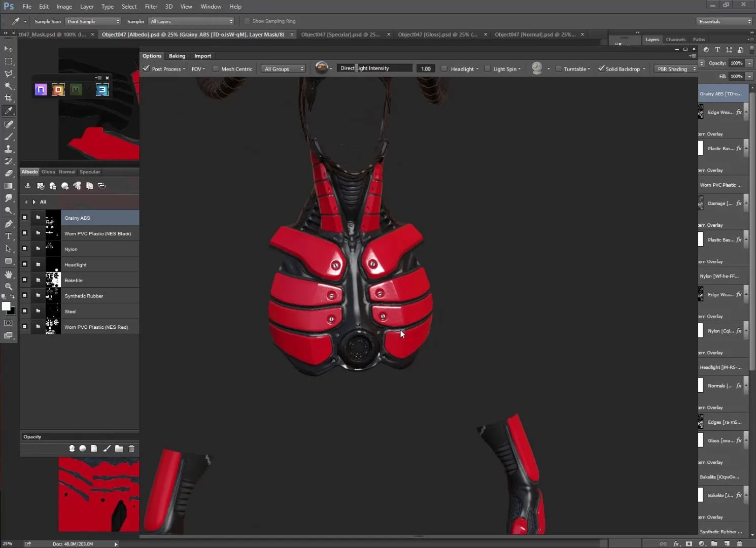Select the Brush tool in the toolbox
The width and height of the screenshot is (756, 548).
(9, 136)
